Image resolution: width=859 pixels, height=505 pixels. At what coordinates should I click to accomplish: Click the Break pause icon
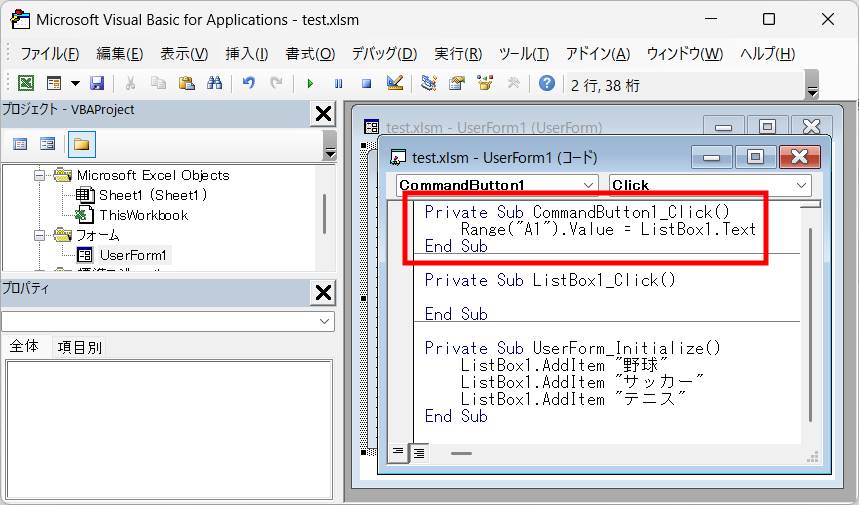(x=338, y=84)
